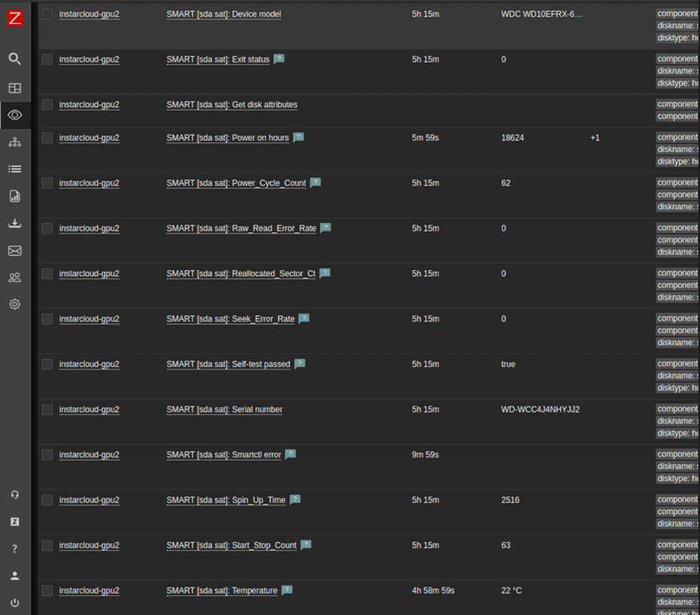
Task: Open the Services hierarchy icon in the sidebar
Action: (14, 142)
